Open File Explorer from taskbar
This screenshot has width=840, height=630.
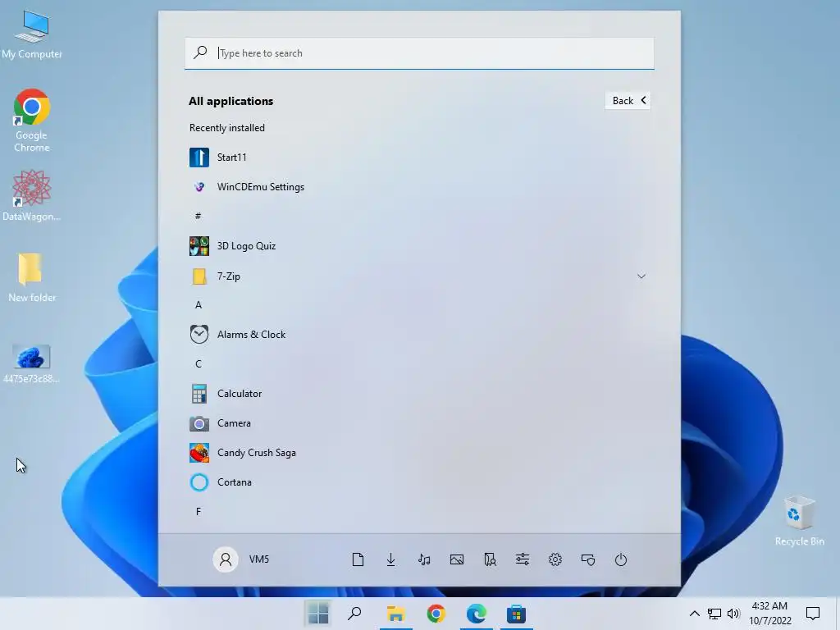396,614
